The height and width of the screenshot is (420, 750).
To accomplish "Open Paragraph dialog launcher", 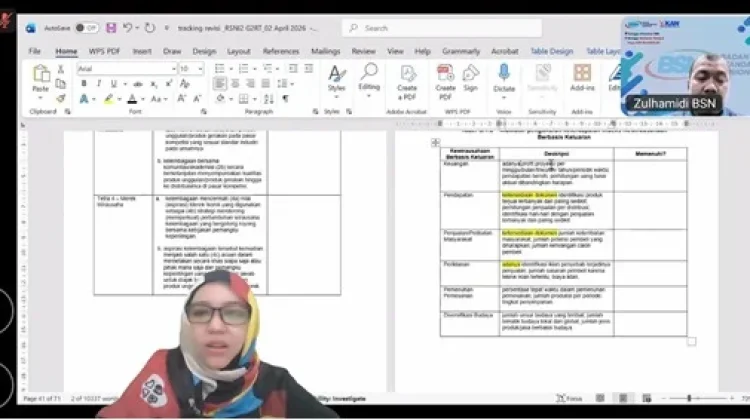I will coord(315,111).
